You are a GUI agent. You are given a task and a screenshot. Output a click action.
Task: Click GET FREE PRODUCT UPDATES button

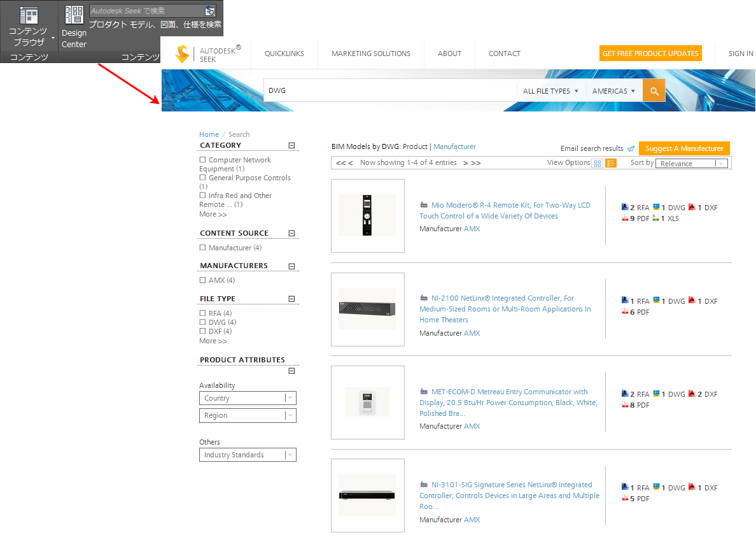click(x=650, y=53)
